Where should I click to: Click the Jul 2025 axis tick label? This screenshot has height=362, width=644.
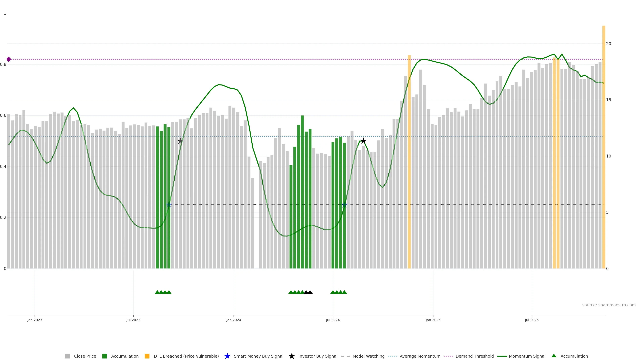pos(531,320)
